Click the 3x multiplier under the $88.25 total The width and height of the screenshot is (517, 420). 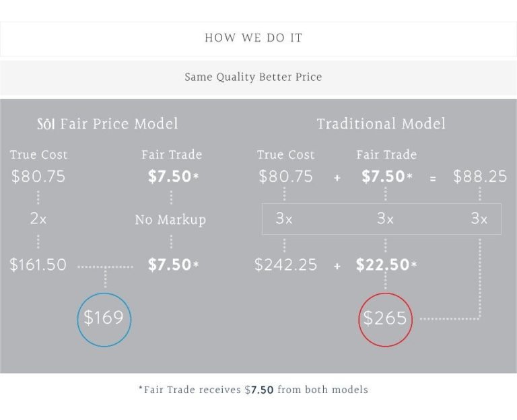(x=479, y=219)
